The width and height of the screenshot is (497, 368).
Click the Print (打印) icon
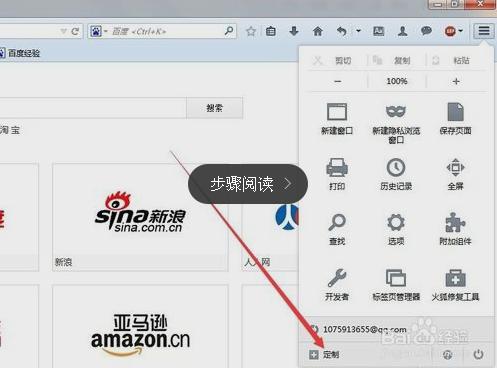[337, 167]
